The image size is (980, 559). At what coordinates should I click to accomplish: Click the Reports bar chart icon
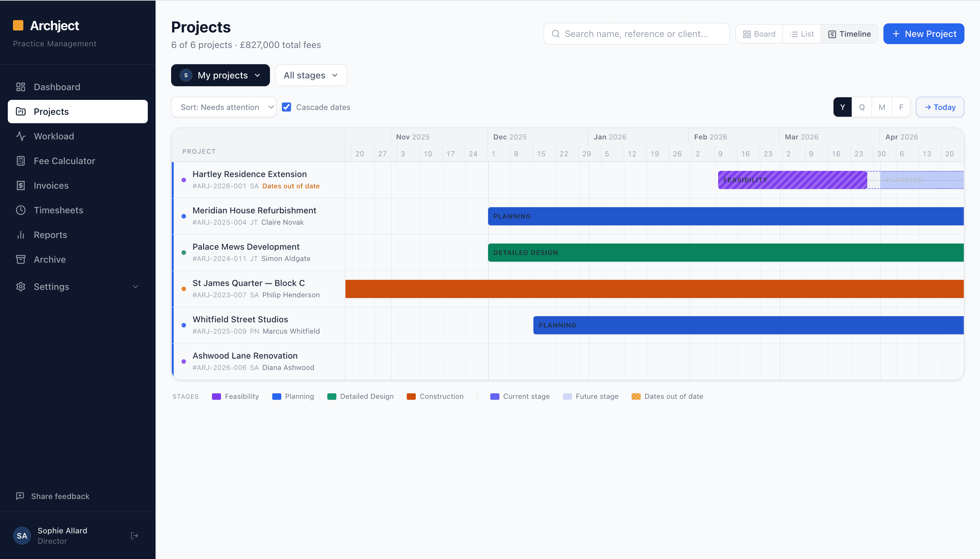[x=21, y=234]
